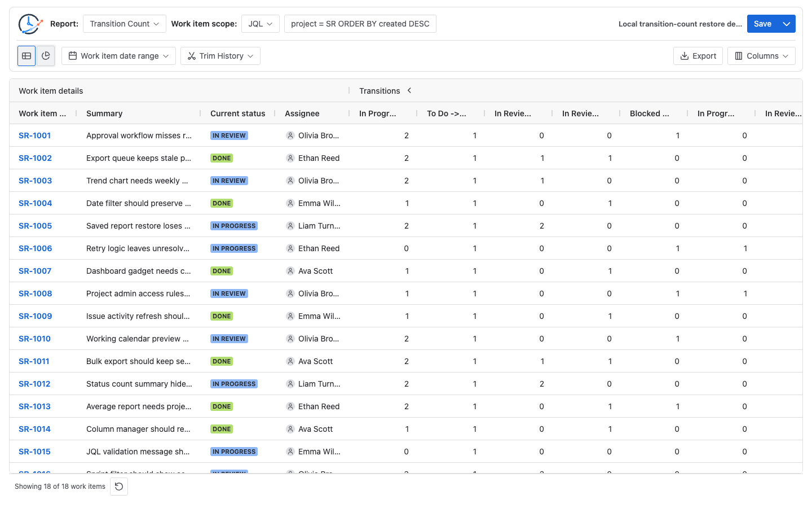Click IN PROGRESS badge on SR-1015
Viewport: 812px width, 508px height.
click(234, 452)
